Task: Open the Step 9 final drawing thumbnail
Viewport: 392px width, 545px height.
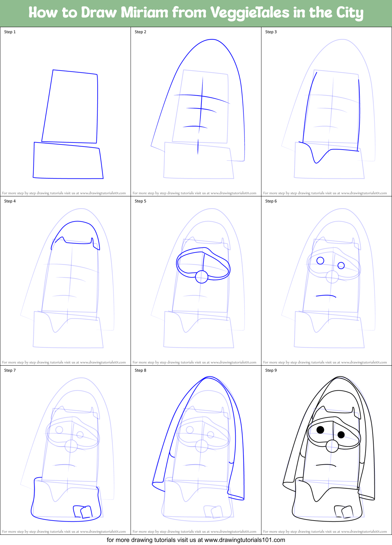Action: pyautogui.click(x=327, y=450)
